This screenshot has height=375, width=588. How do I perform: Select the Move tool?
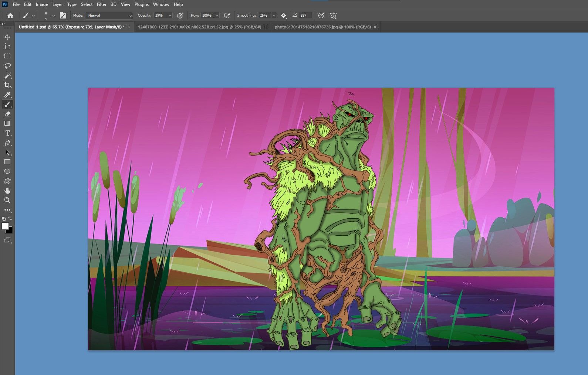point(7,37)
